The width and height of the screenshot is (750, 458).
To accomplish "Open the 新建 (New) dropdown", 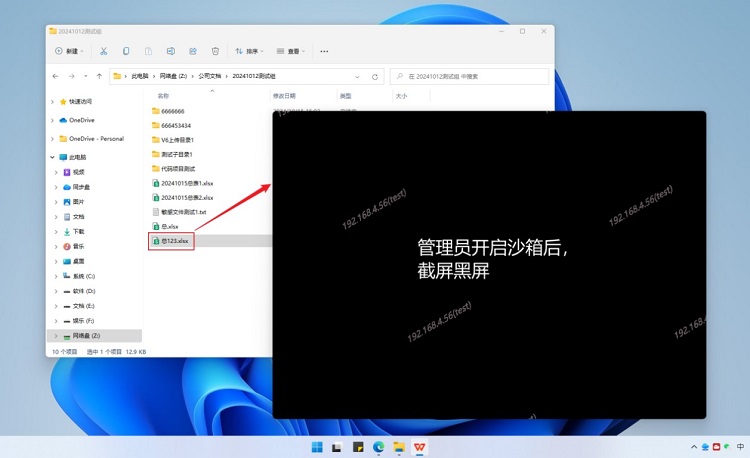I will point(69,51).
